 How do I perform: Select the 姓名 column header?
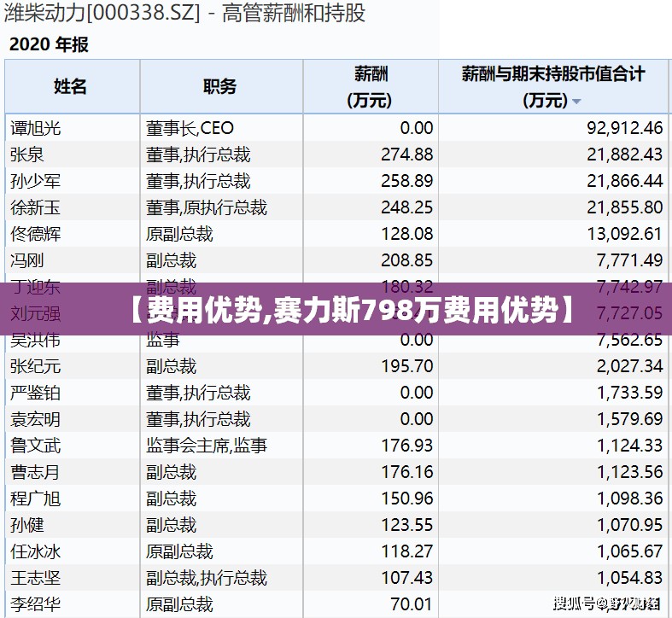coord(73,86)
